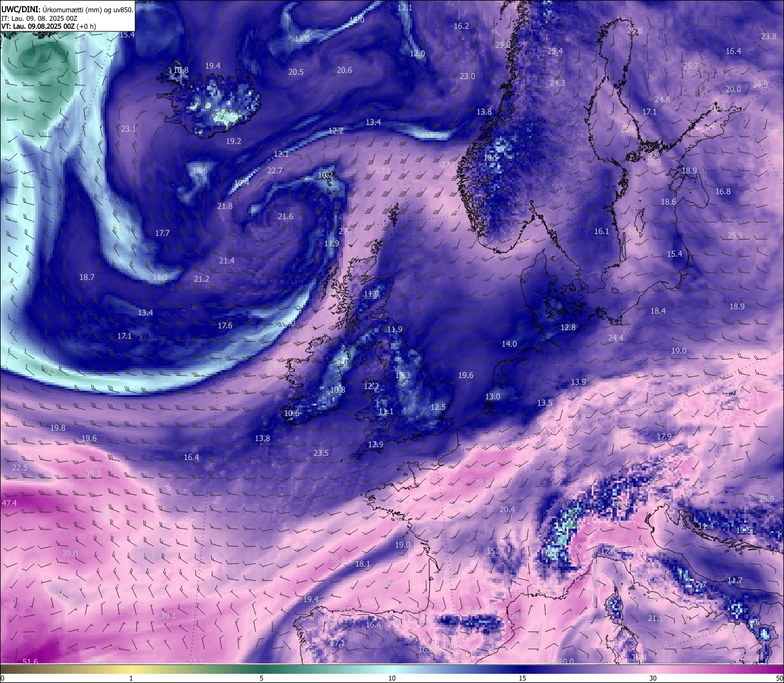
Task: Click the 11.1 value over Wales
Action: [386, 412]
